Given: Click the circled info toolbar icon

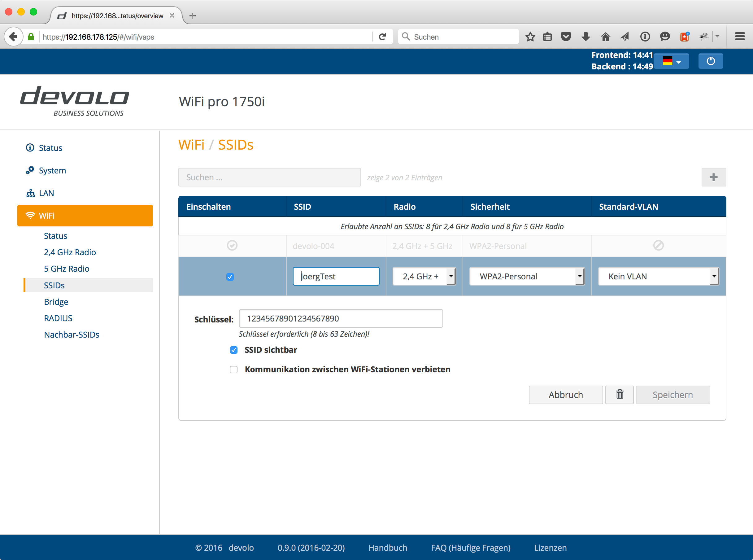Looking at the screenshot, I should 645,37.
